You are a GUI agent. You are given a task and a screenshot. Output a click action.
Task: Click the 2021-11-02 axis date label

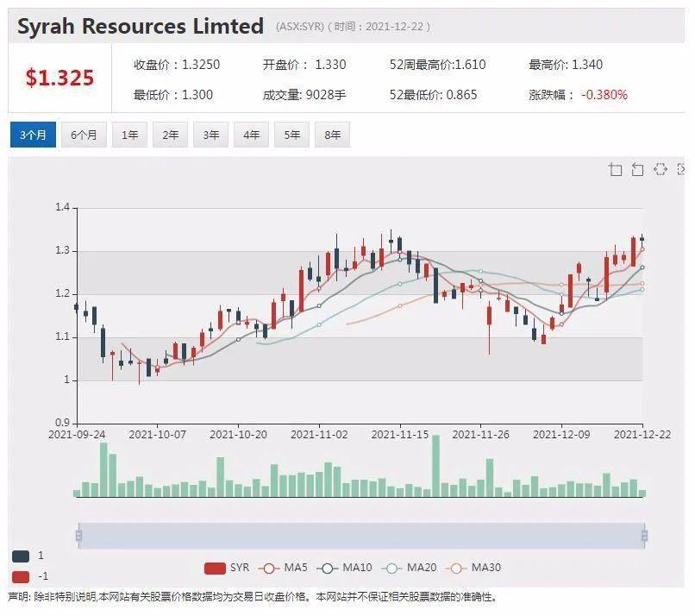319,435
